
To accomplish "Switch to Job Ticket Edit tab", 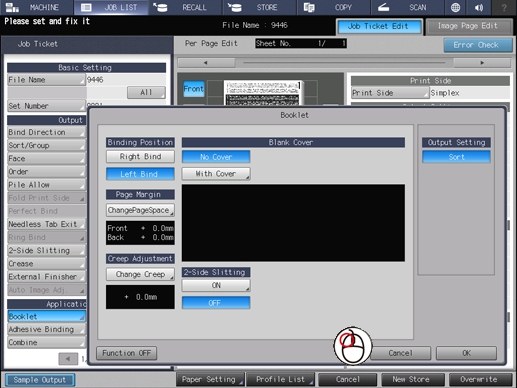I will 379,26.
